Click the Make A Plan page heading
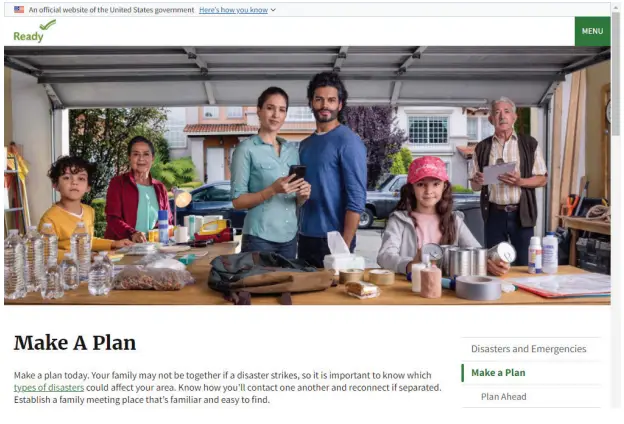This screenshot has height=424, width=624. pyautogui.click(x=75, y=343)
